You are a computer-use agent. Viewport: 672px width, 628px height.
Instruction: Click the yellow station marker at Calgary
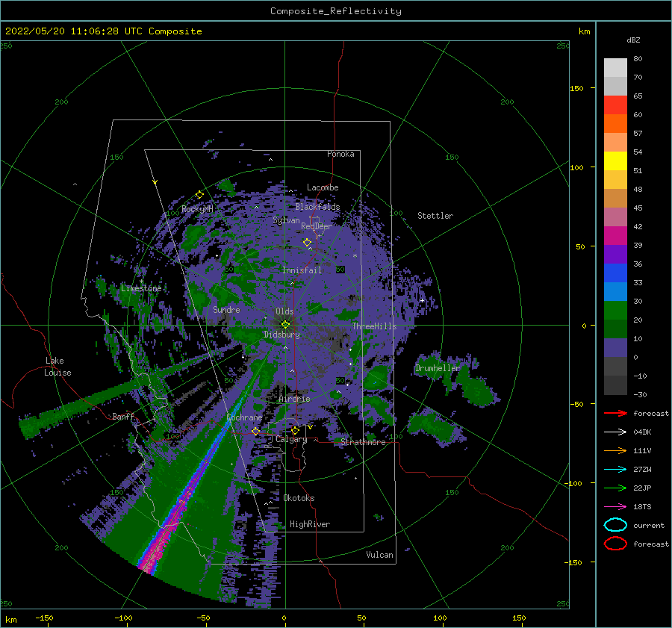[295, 430]
